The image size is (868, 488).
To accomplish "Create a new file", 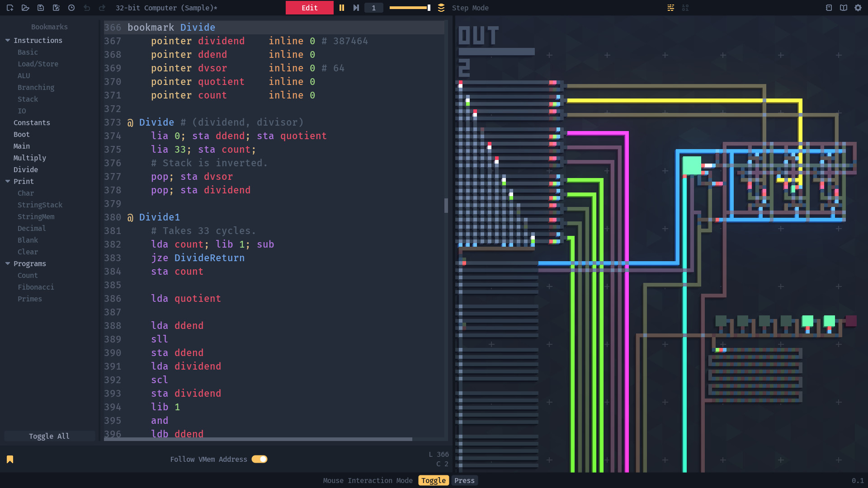I will [x=9, y=8].
